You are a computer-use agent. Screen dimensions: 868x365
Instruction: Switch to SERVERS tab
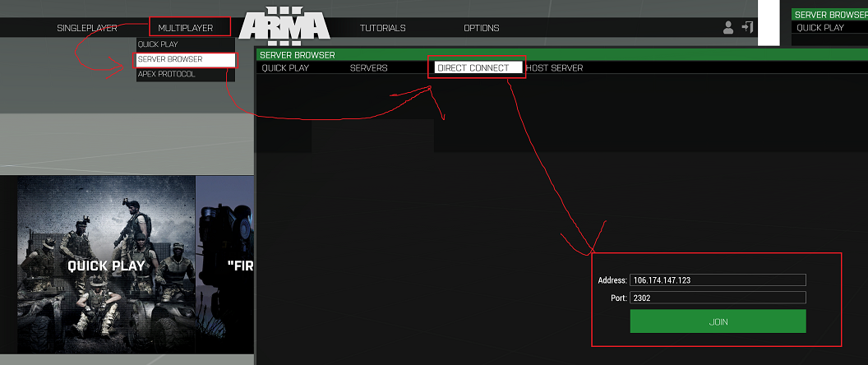[x=369, y=67]
